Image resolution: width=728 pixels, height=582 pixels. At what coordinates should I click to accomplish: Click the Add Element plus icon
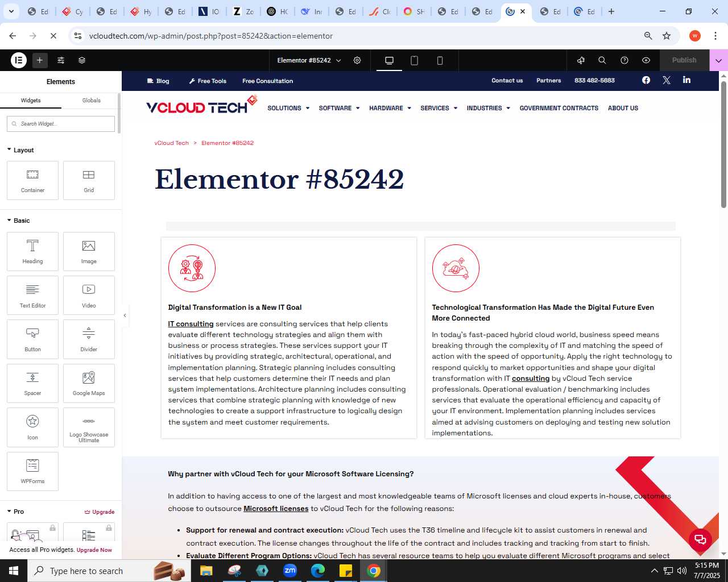(40, 60)
